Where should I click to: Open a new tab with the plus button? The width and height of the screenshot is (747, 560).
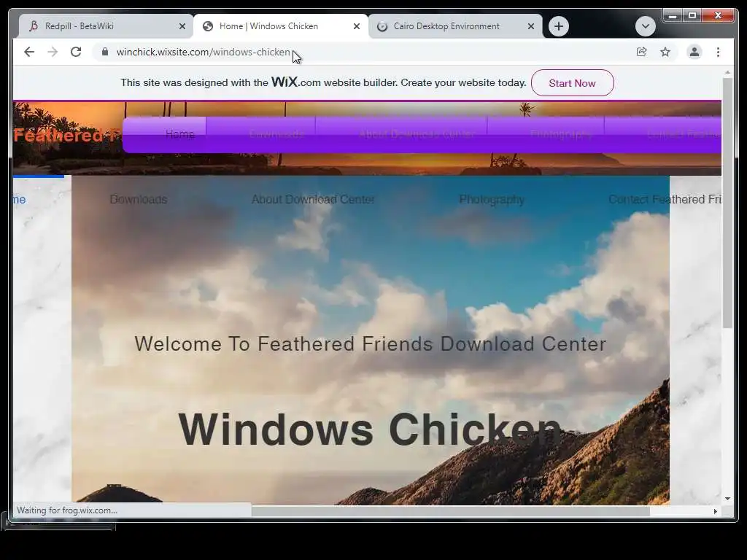[x=558, y=26]
